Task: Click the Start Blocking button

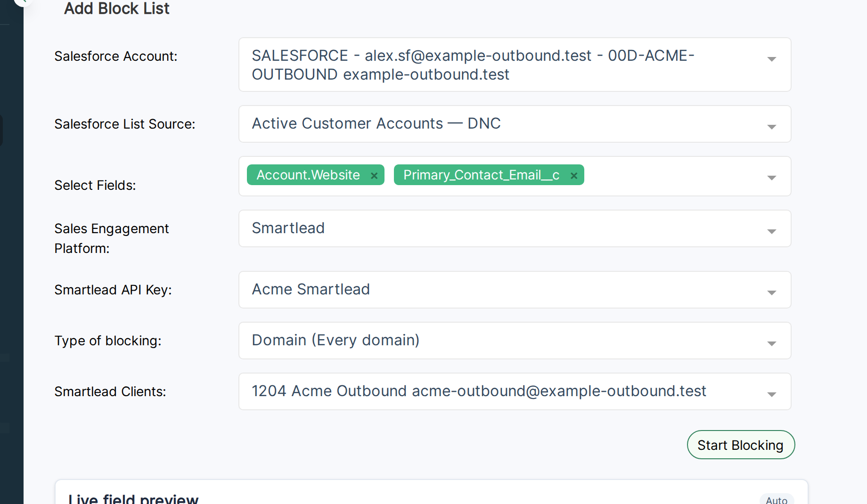Action: [741, 445]
